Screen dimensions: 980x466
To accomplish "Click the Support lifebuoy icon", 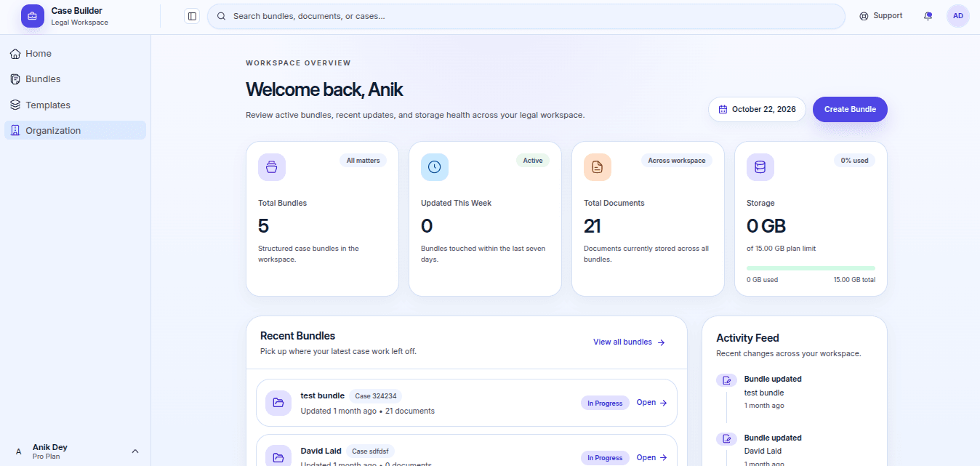I will click(x=864, y=16).
